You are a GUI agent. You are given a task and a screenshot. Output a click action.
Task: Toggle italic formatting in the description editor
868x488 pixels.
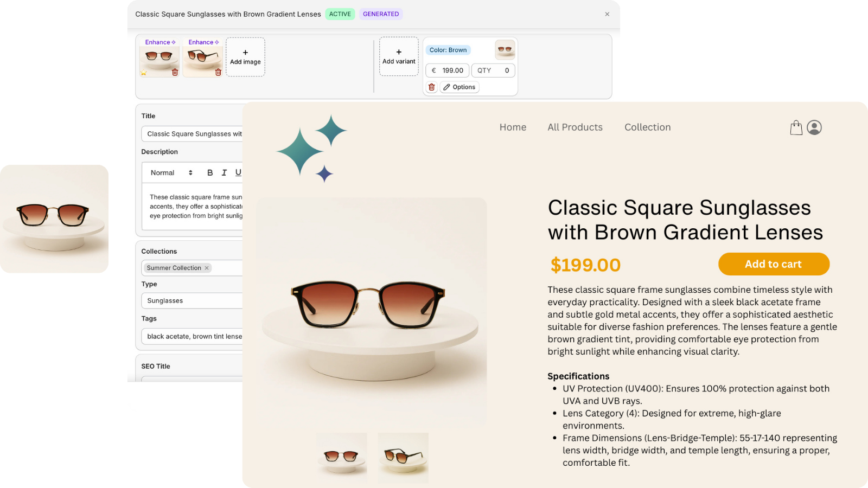(x=224, y=172)
